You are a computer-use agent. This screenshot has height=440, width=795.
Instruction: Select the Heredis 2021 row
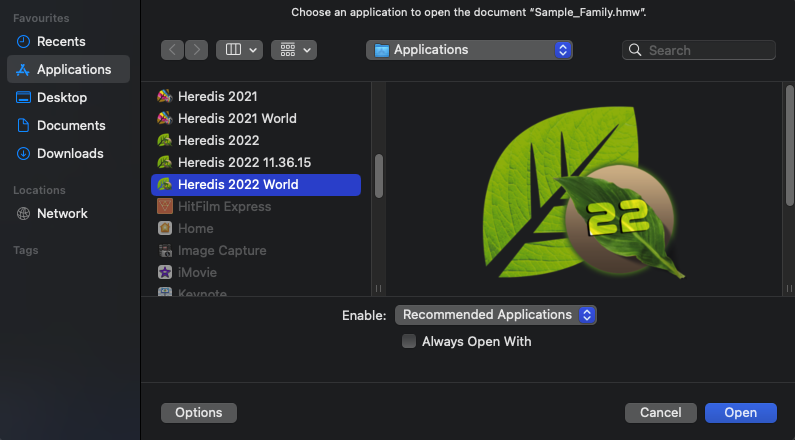(256, 96)
